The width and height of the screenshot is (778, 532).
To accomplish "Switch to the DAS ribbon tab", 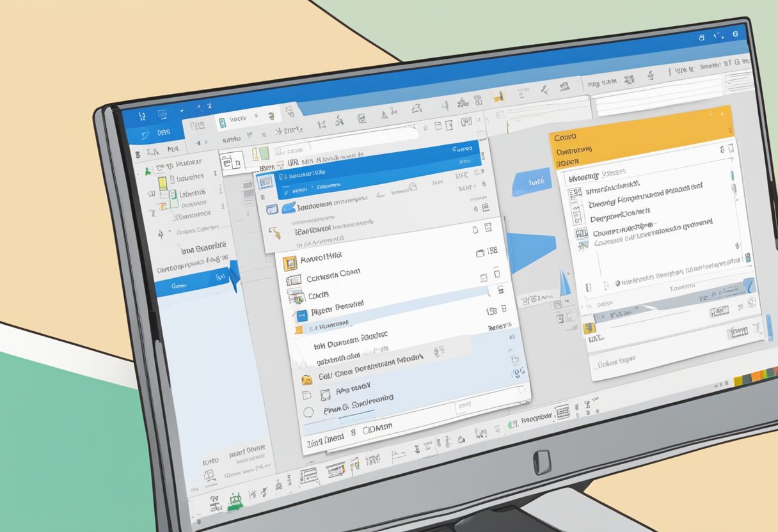I will [163, 131].
